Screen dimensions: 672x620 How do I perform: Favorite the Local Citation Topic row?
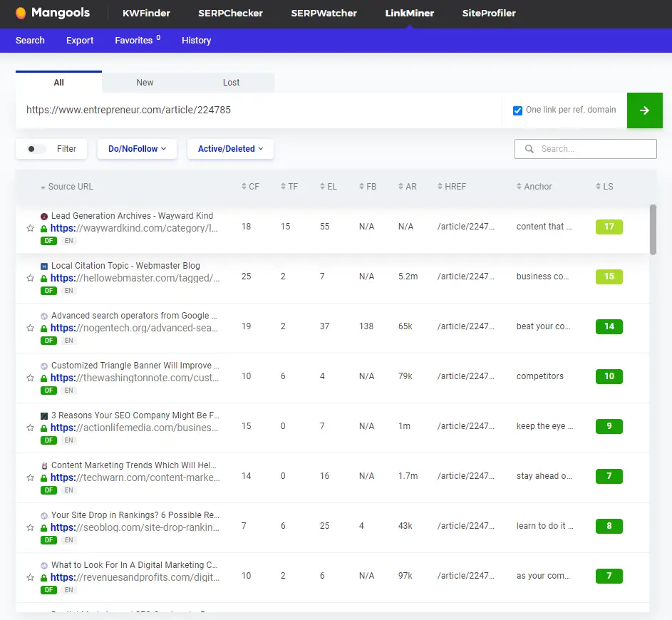(x=30, y=278)
